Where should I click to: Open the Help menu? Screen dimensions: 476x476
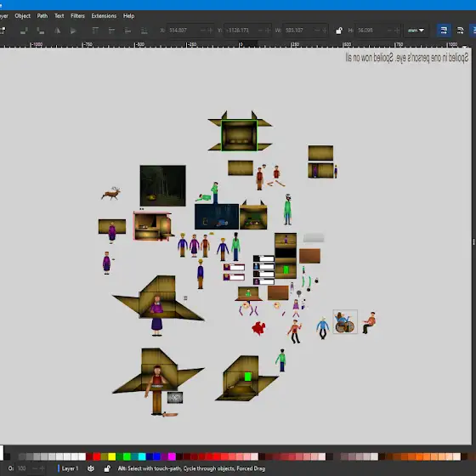[x=128, y=16]
